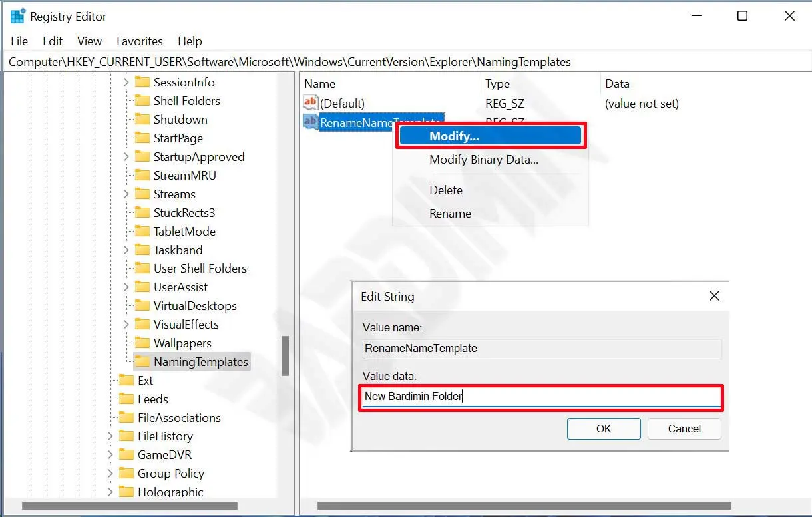Viewport: 812px width, 517px height.
Task: Expand the SessionInfo tree node
Action: point(126,83)
